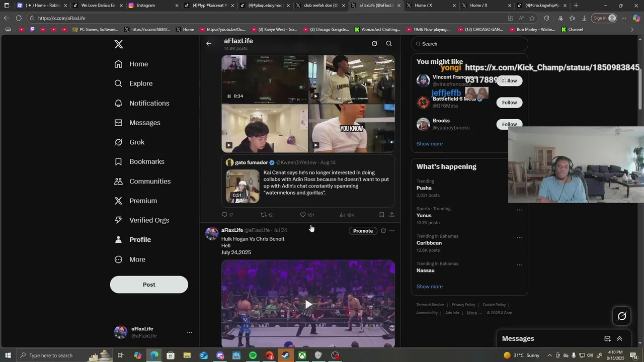Follow Brooks @yaaboybrooks
This screenshot has width=644, height=362.
(x=509, y=124)
